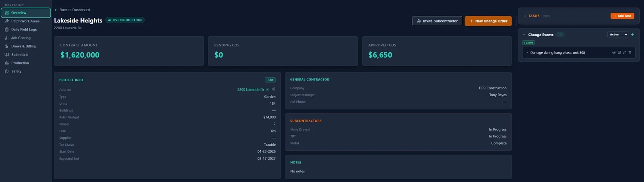Screen dimensions: 644x182
Task: Open the Overview sidebar item
Action: (x=26, y=13)
